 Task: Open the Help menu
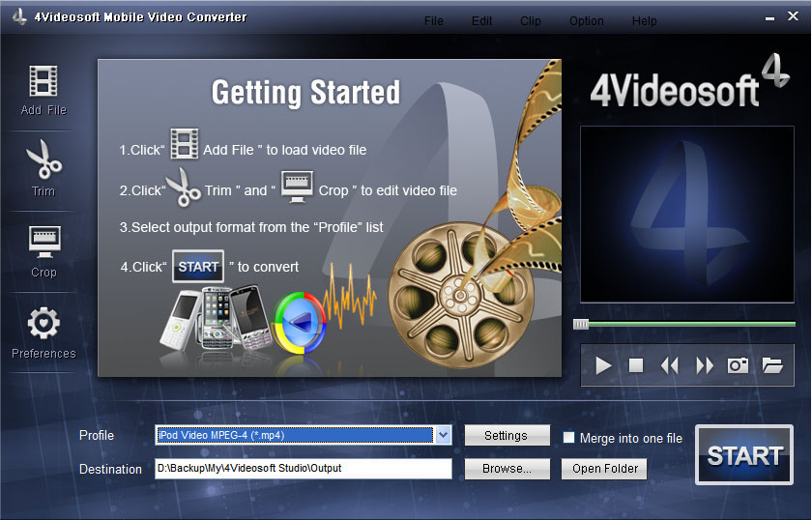click(644, 21)
